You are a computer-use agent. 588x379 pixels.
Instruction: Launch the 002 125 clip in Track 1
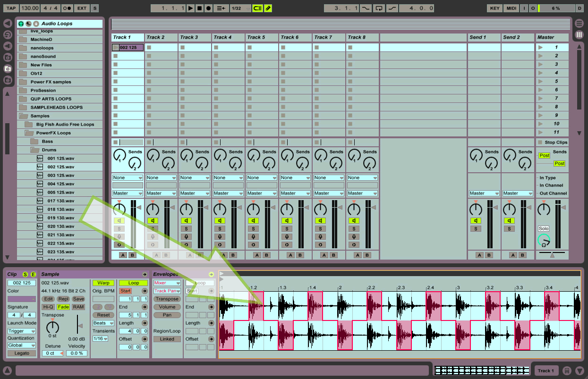click(116, 47)
